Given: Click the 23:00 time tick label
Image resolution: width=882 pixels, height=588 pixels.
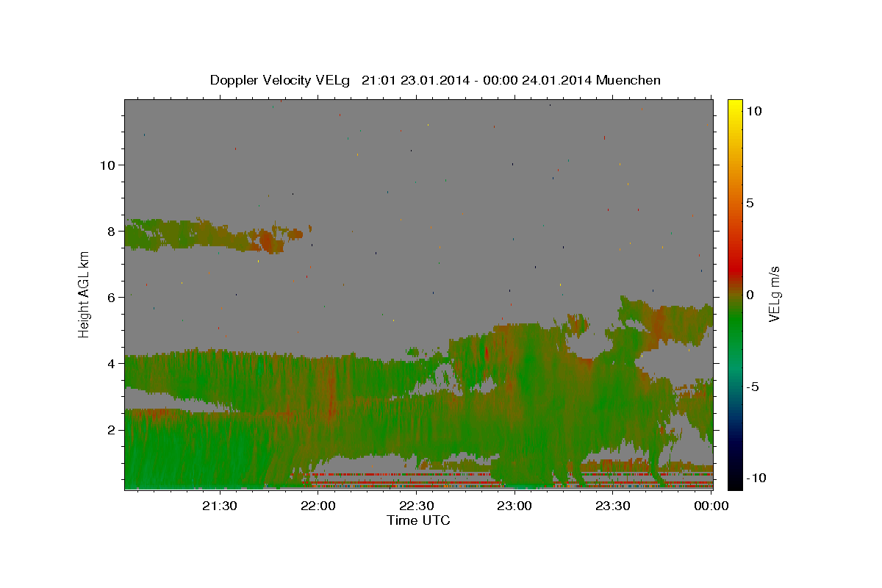Looking at the screenshot, I should [x=514, y=506].
